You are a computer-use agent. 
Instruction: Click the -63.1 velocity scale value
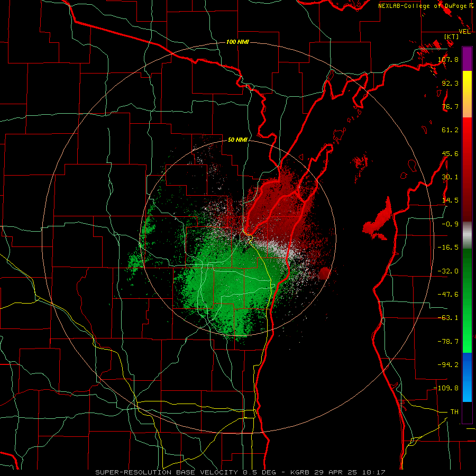[448, 318]
